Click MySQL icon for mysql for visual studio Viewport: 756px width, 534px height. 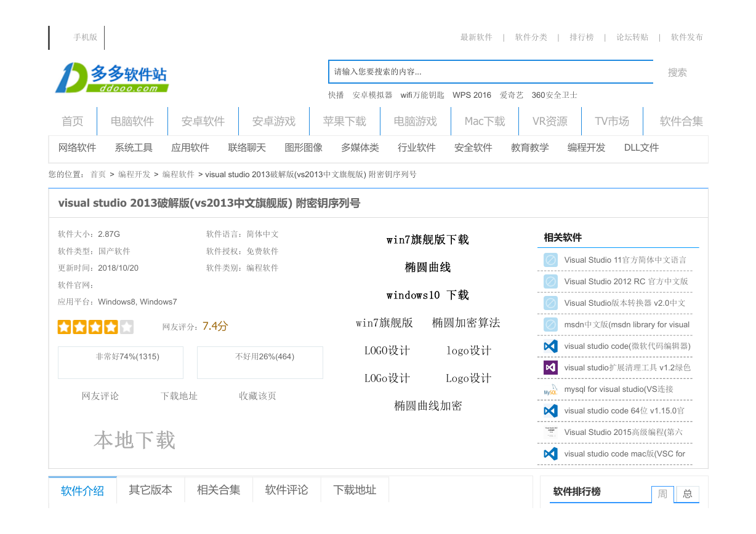click(x=550, y=389)
